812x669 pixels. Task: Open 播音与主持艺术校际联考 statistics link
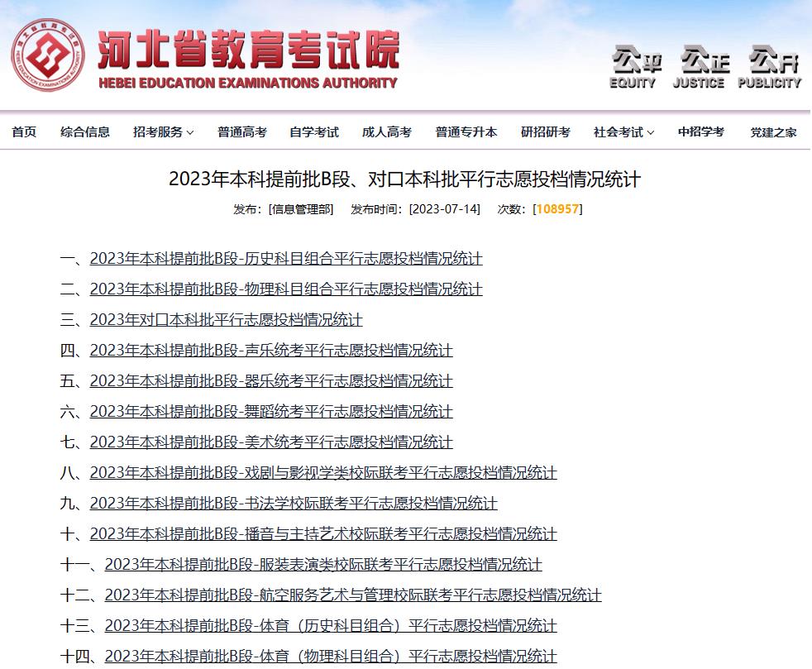323,533
